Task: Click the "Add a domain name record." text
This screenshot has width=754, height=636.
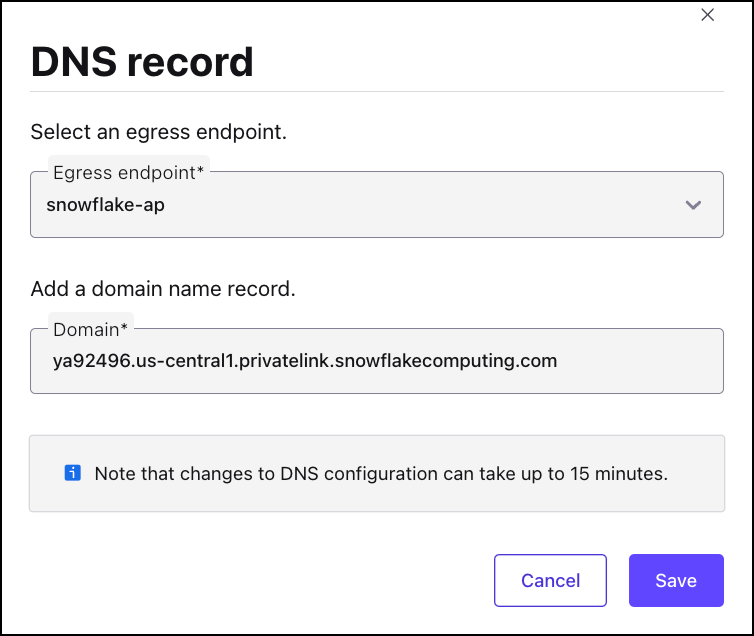Action: [x=163, y=290]
